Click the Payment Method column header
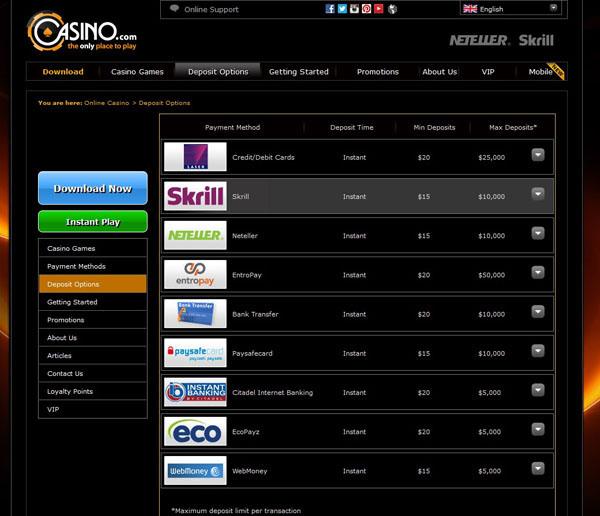Viewport: 600px width, 516px height. 232,127
